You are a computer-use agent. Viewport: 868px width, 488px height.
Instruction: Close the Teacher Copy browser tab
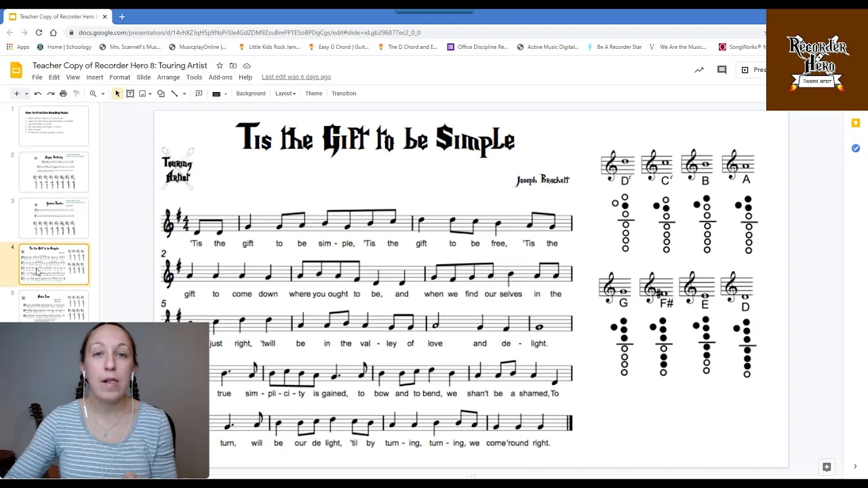(104, 16)
